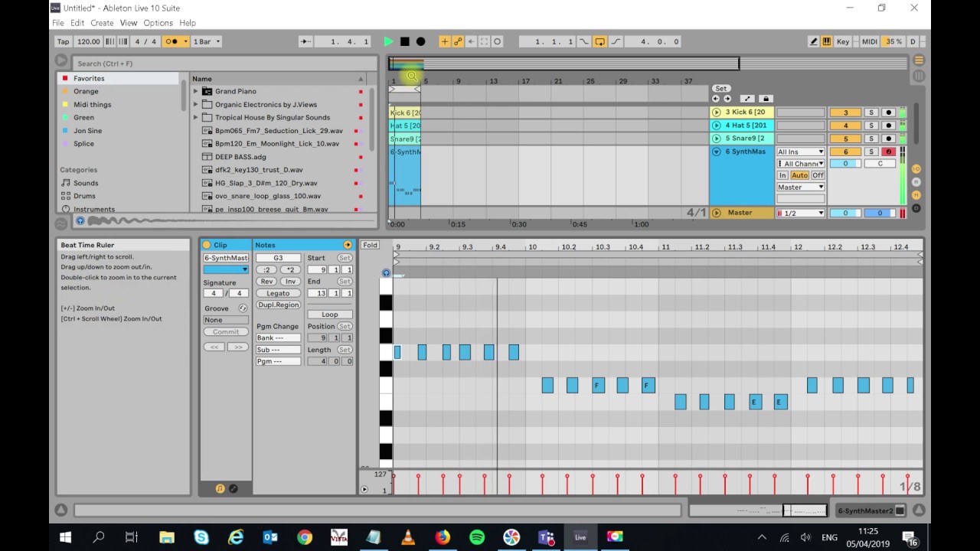
Task: Unfold the 3 Kick 6 track
Action: (x=717, y=112)
